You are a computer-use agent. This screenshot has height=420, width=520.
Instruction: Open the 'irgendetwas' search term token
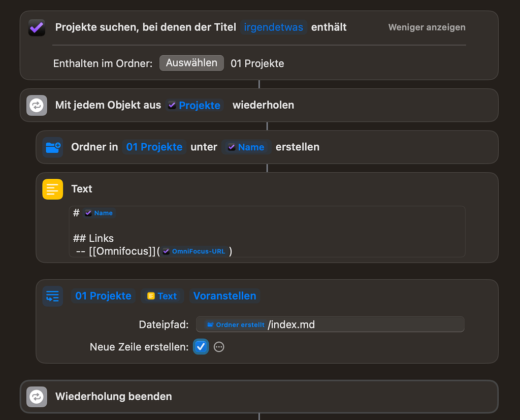pyautogui.click(x=273, y=27)
